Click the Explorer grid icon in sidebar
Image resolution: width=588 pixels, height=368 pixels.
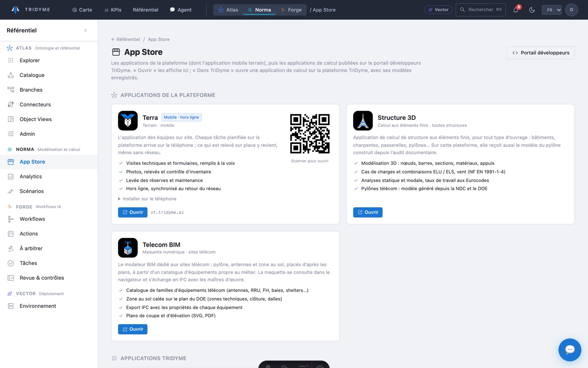click(x=11, y=60)
